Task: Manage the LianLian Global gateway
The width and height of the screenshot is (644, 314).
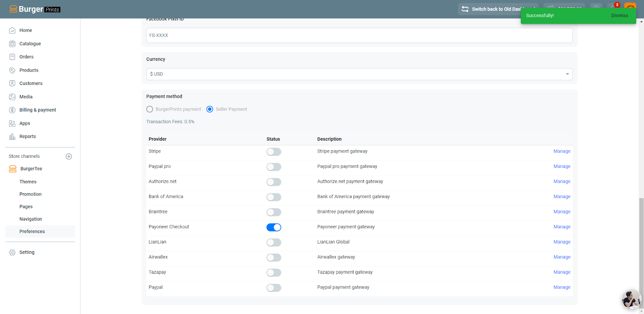Action: click(x=562, y=242)
